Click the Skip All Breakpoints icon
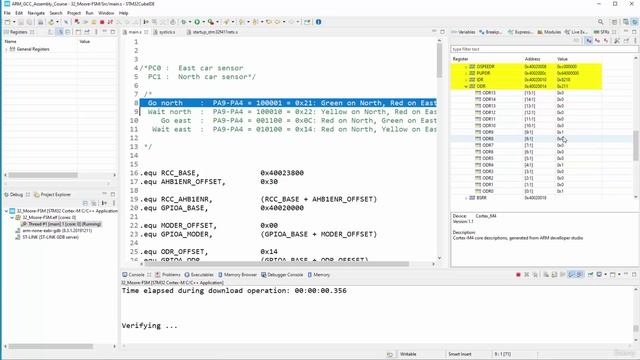Image resolution: width=640 pixels, height=360 pixels. pos(66,22)
